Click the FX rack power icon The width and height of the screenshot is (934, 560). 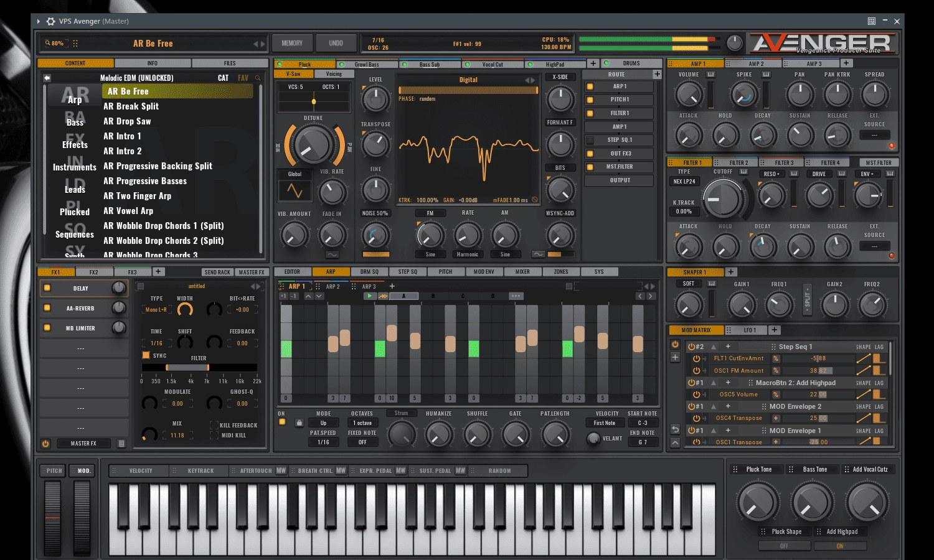coord(45,444)
